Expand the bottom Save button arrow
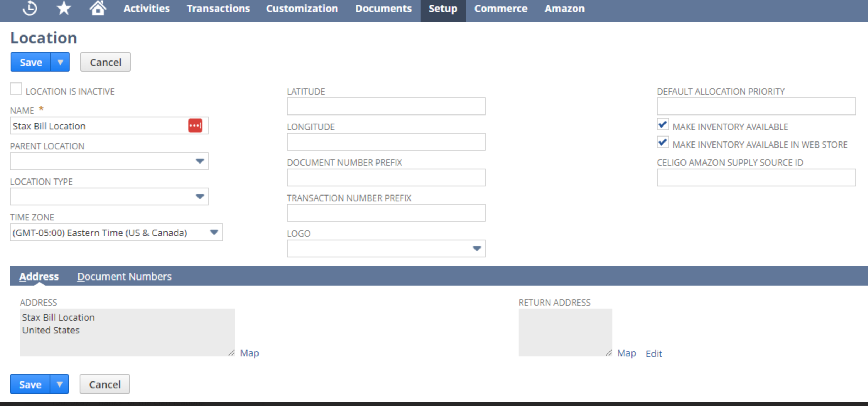The width and height of the screenshot is (868, 406). tap(59, 384)
